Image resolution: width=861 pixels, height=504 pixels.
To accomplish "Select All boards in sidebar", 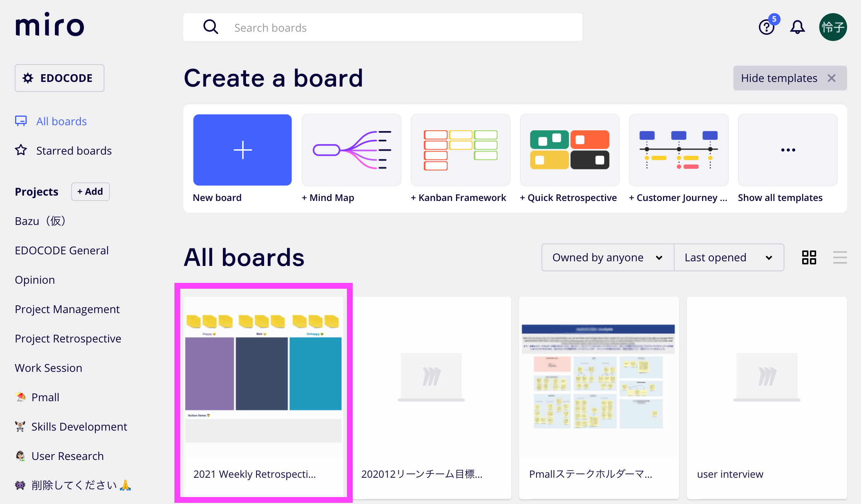I will point(62,121).
